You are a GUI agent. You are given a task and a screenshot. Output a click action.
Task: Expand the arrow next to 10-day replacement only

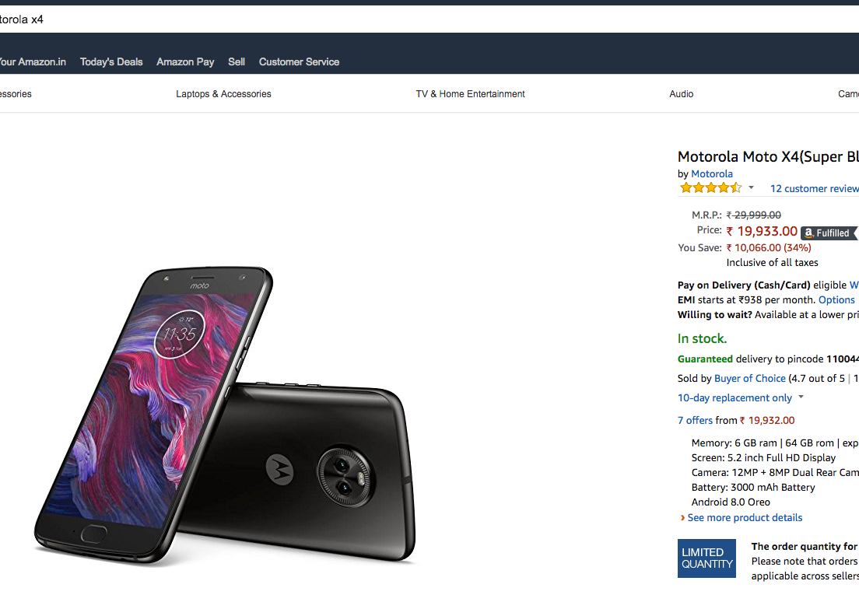pos(801,397)
